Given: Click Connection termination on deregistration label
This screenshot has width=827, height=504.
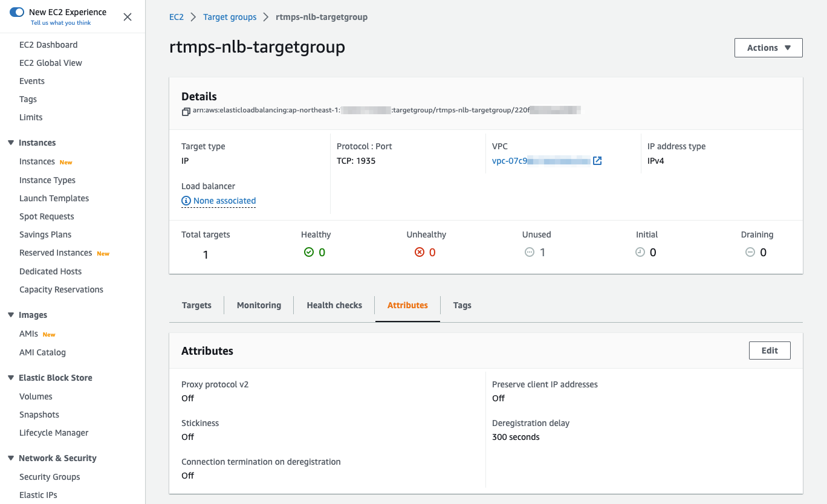Looking at the screenshot, I should click(261, 462).
